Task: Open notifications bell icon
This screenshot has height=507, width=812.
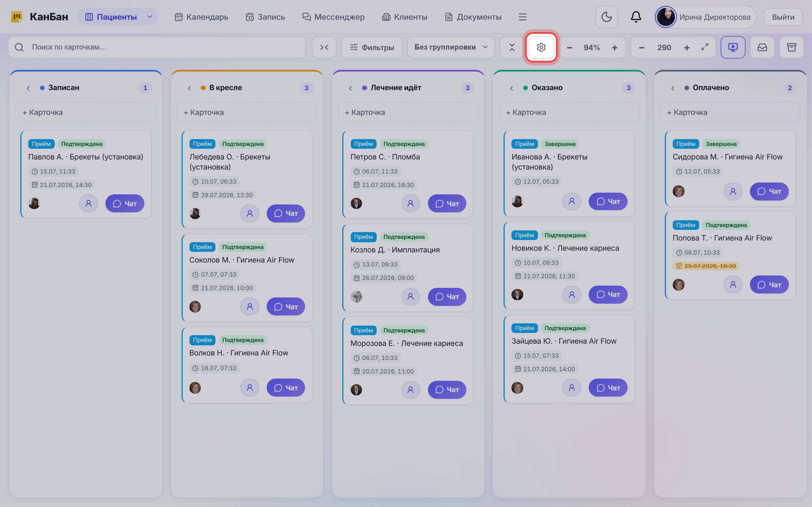Action: (636, 17)
